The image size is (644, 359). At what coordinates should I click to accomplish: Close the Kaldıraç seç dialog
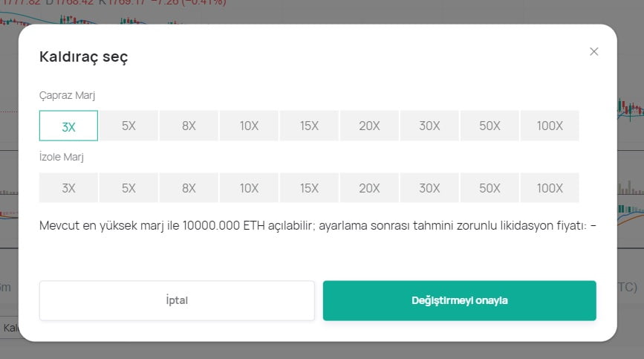click(593, 51)
